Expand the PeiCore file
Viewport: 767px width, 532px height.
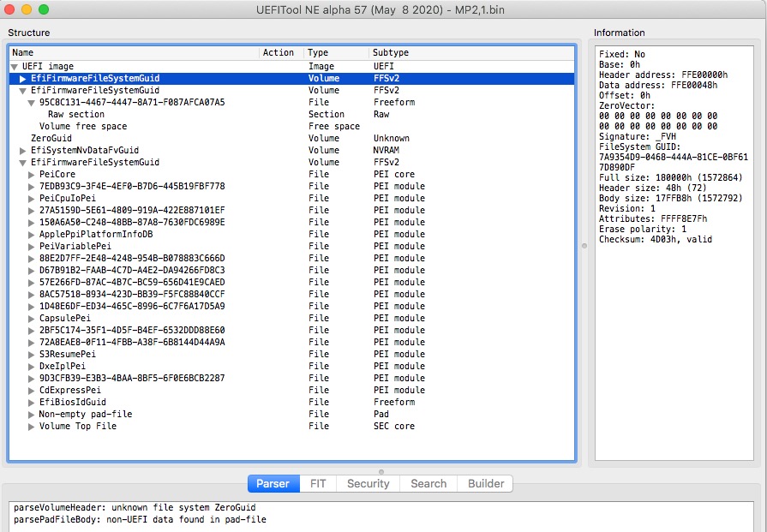[x=32, y=175]
